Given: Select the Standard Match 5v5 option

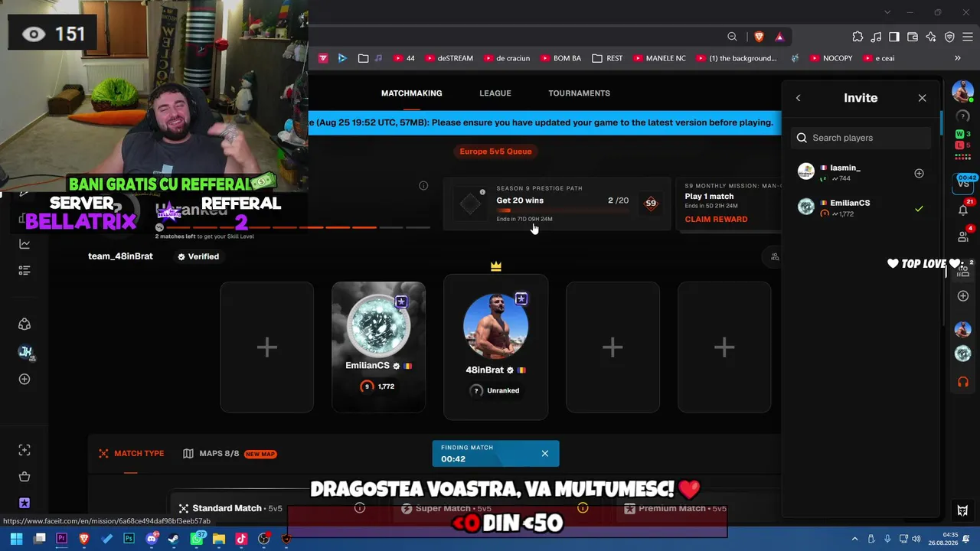Looking at the screenshot, I should tap(230, 508).
